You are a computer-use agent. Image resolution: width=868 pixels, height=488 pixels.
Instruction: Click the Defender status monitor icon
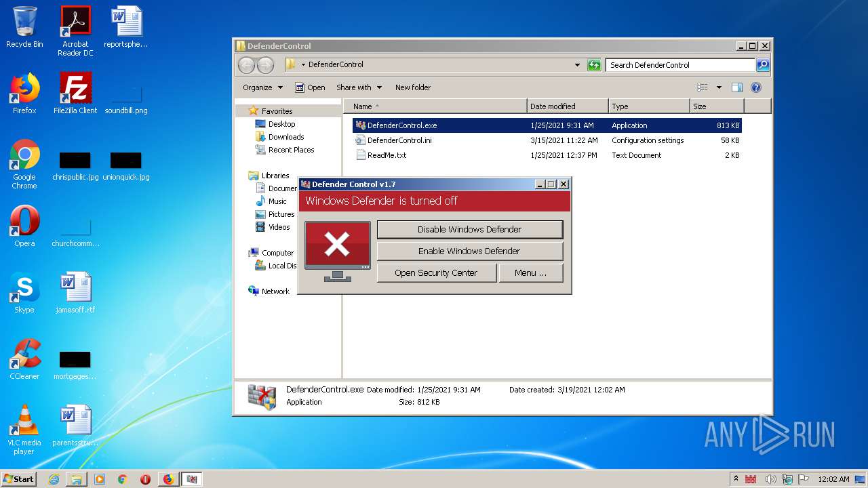[x=338, y=251]
